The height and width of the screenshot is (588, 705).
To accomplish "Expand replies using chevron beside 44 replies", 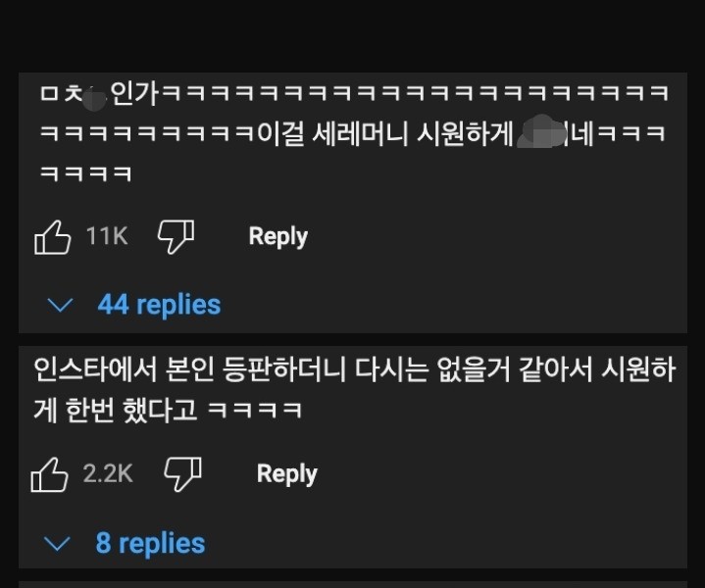I will (61, 306).
